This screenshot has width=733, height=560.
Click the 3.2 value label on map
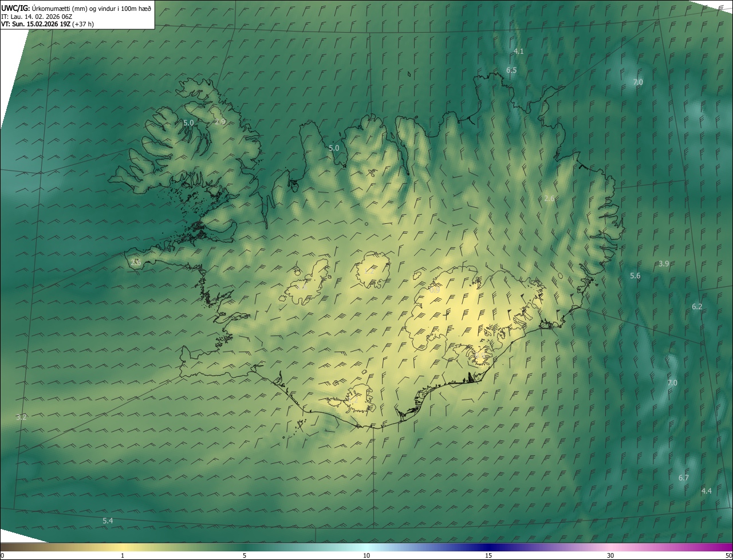pos(21,417)
